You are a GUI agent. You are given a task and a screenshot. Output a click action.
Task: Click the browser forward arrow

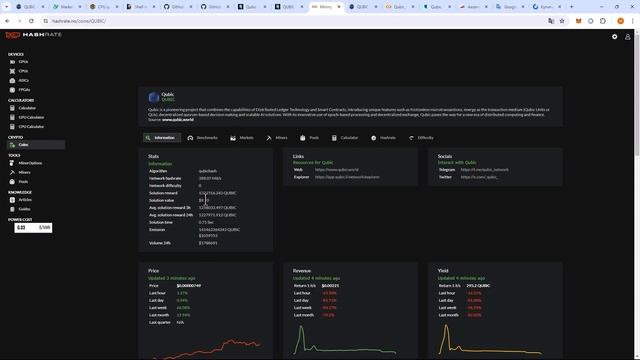(19, 21)
